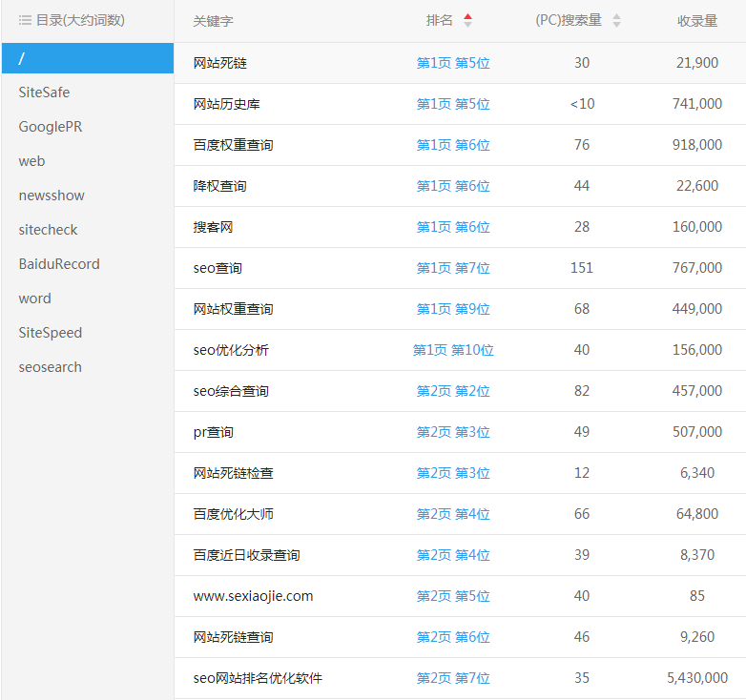Click ranking link for 网站死链
The height and width of the screenshot is (700, 746).
453,63
